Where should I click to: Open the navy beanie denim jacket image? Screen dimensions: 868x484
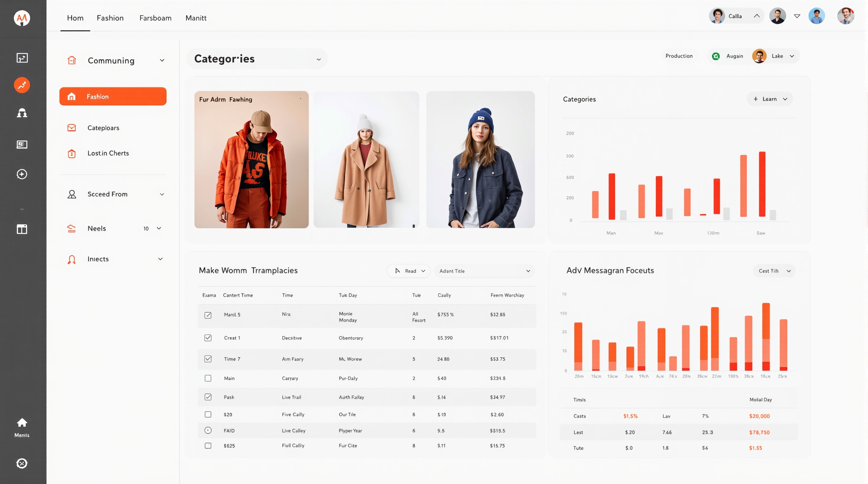(480, 159)
